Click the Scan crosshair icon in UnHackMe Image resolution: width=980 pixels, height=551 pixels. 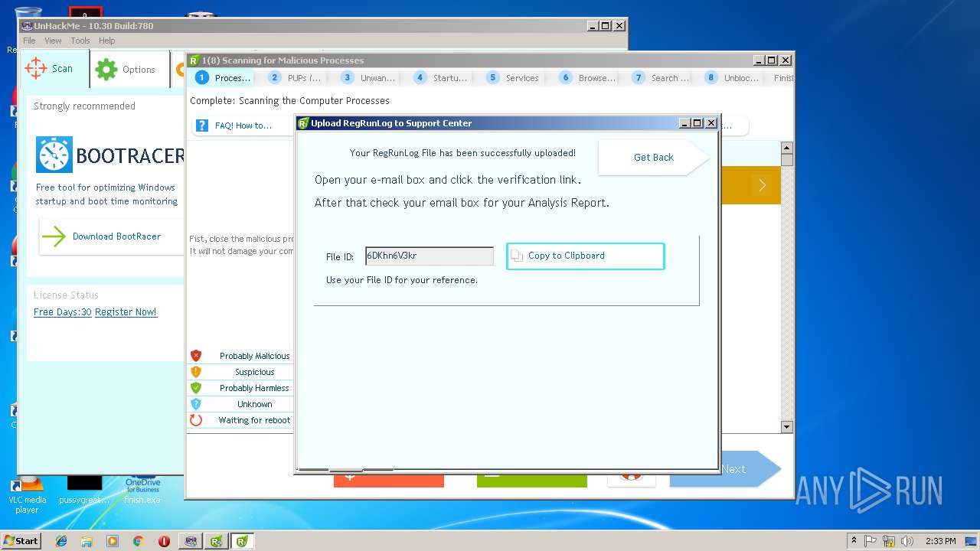pos(36,68)
